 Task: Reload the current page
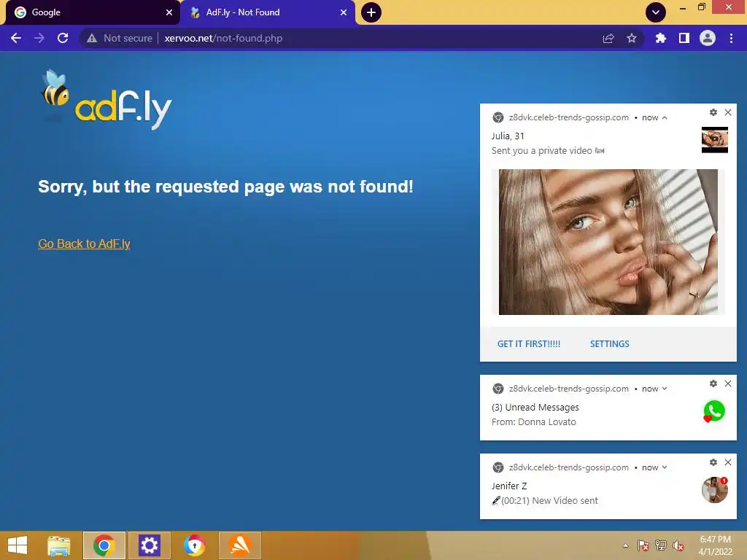pyautogui.click(x=63, y=38)
